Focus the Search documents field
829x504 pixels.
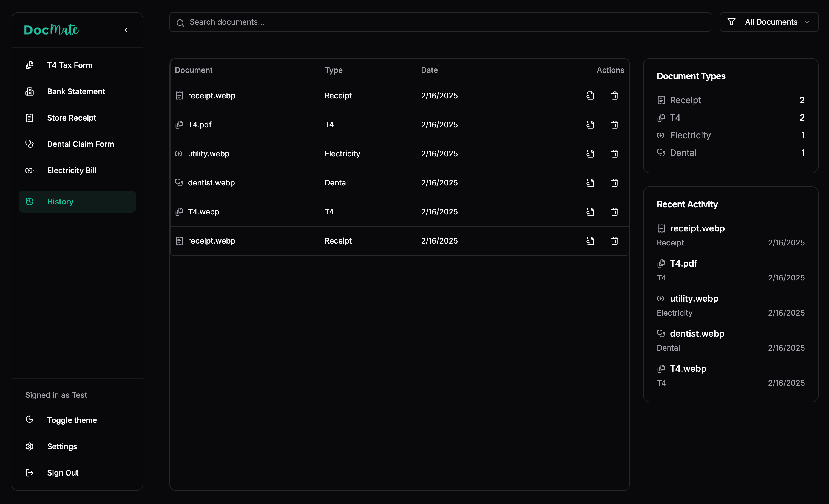(x=444, y=22)
